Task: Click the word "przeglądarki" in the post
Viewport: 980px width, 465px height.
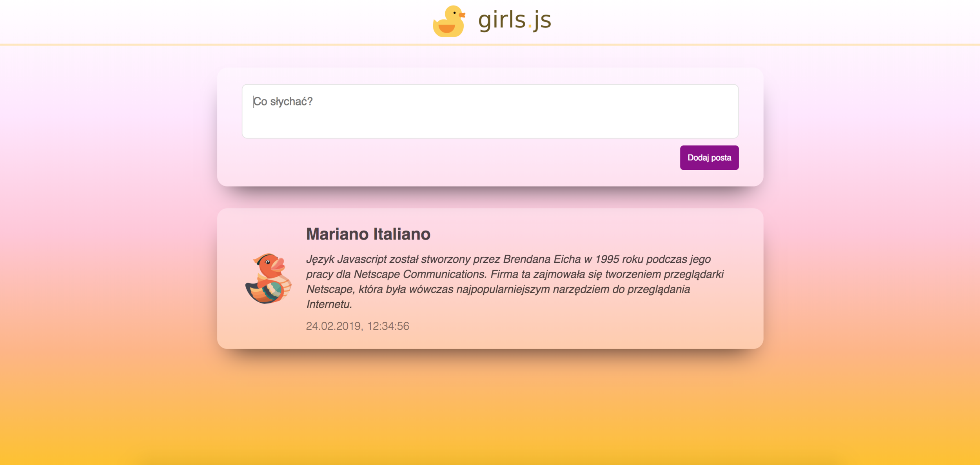Action: point(693,274)
